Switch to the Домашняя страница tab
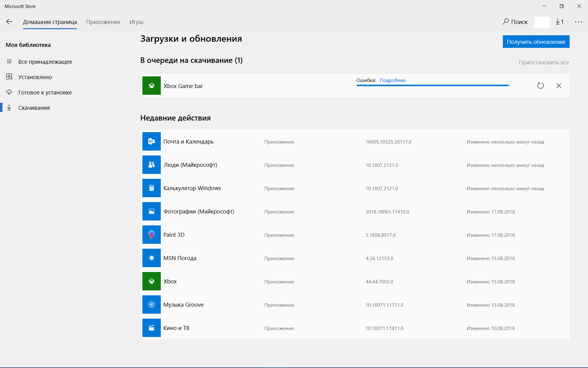Screen dimensions: 588x368 [x=50, y=22]
